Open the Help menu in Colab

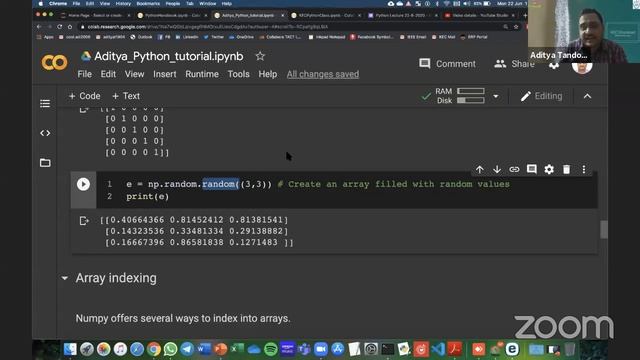click(x=268, y=74)
